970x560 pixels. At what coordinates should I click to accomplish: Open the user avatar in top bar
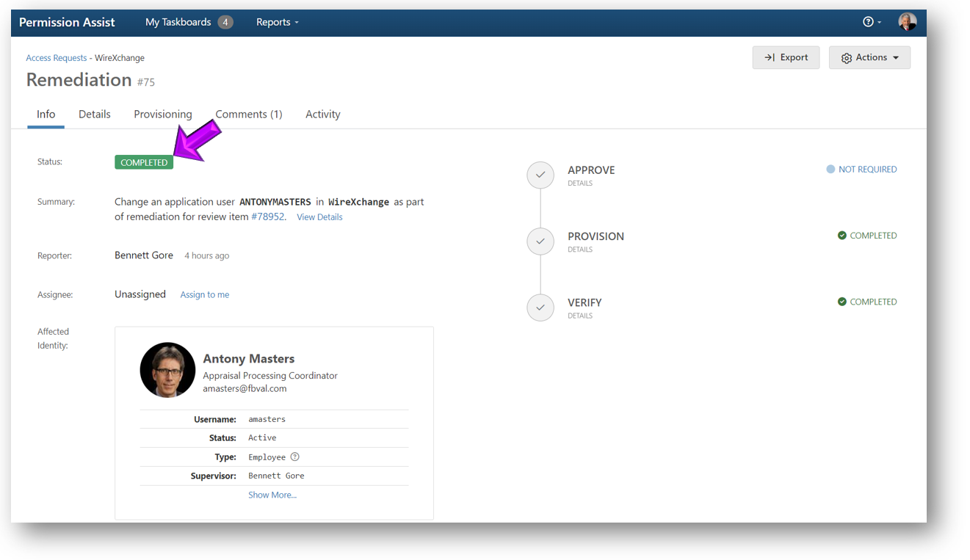907,22
